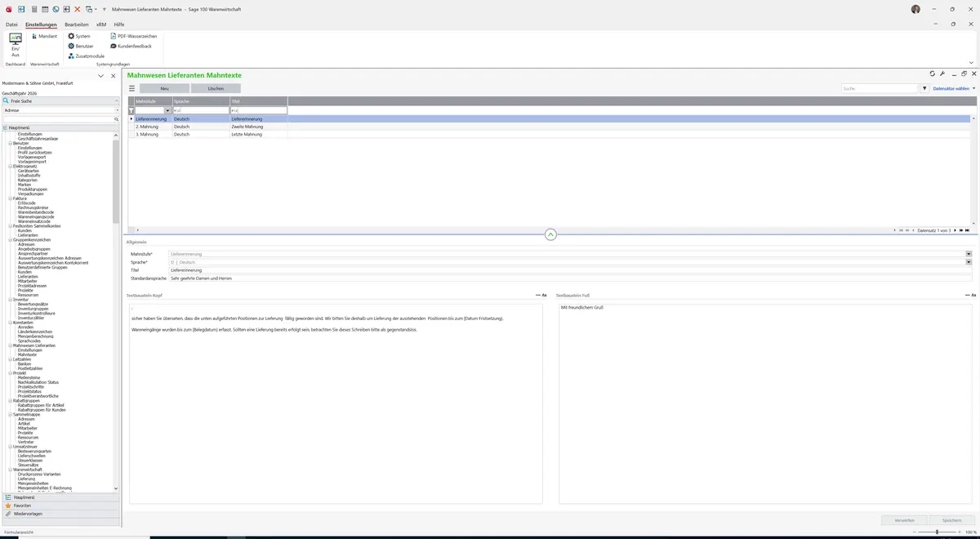This screenshot has height=539, width=980.
Task: Click into the Titel input field
Action: [570, 270]
